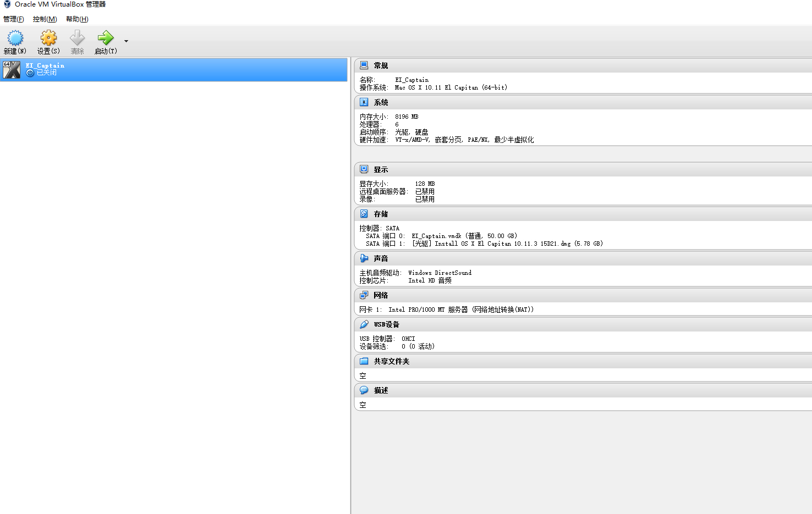
Task: Click the Mac OS X 64-bit VM icon
Action: click(x=12, y=70)
